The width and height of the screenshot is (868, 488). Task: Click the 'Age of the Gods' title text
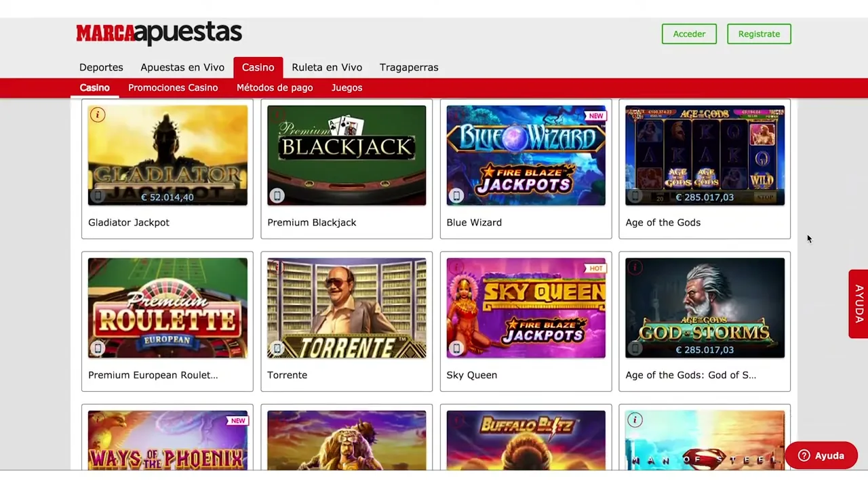(x=663, y=222)
